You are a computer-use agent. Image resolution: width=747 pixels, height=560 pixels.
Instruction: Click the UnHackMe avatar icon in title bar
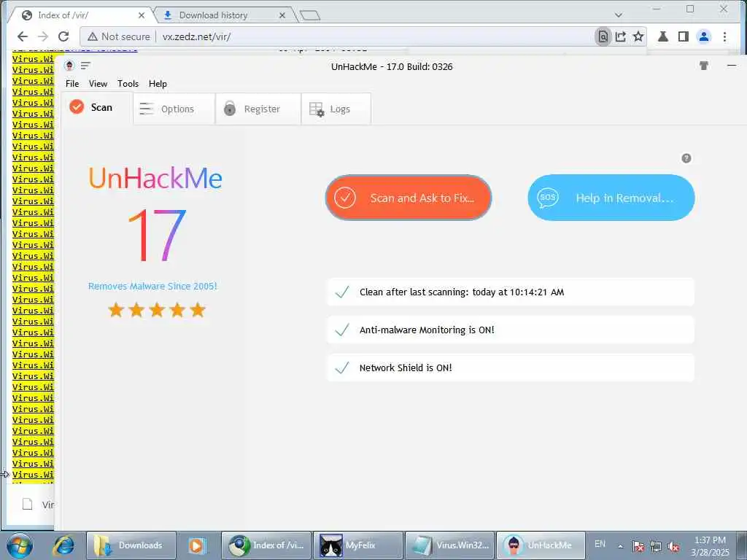point(69,66)
